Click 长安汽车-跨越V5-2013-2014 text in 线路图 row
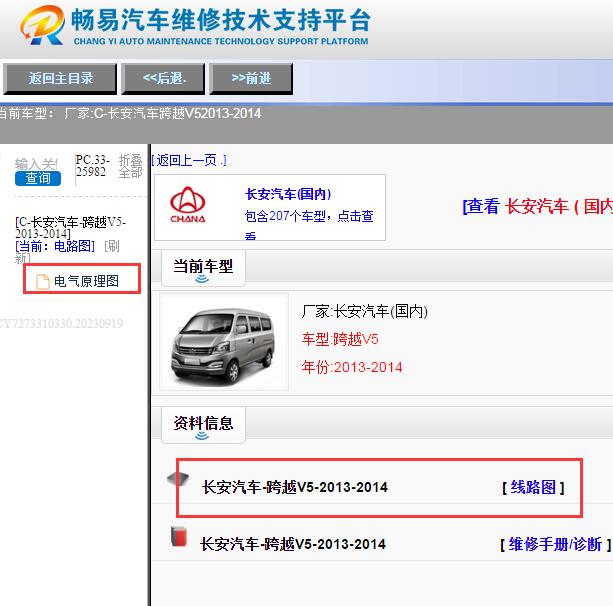 click(295, 488)
